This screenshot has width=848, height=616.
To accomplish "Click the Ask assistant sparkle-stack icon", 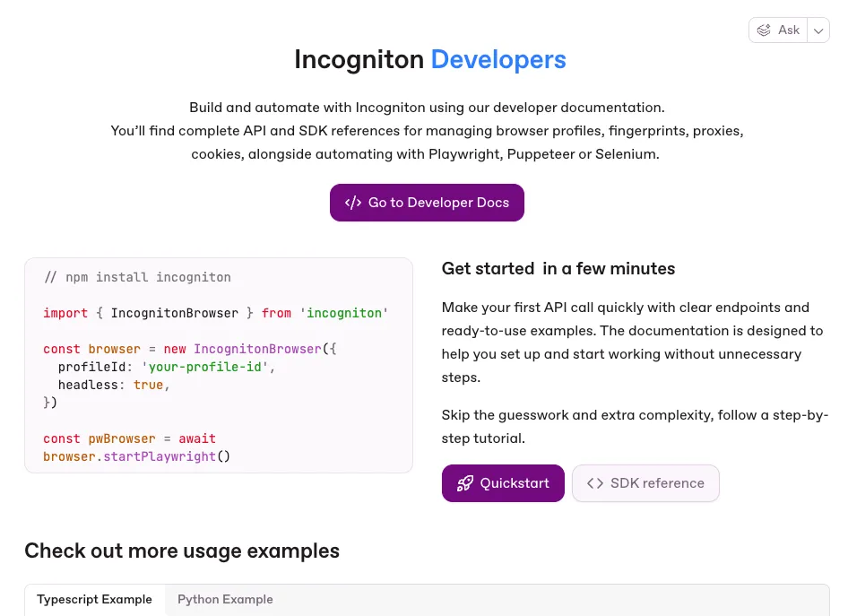I will [x=764, y=30].
